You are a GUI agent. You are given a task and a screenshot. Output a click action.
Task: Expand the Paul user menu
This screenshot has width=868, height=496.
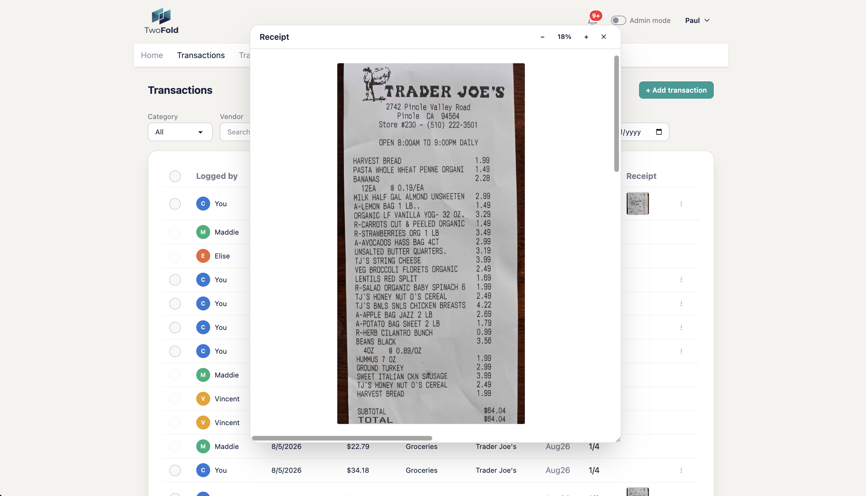point(697,20)
